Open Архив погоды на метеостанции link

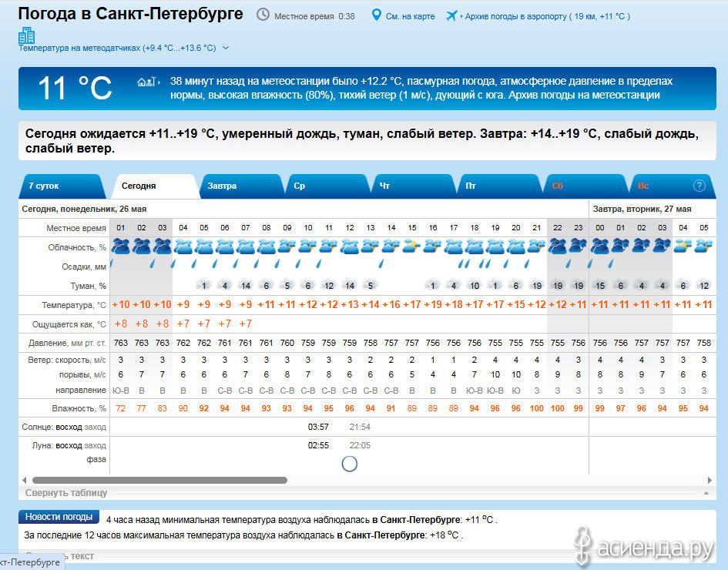click(x=584, y=96)
